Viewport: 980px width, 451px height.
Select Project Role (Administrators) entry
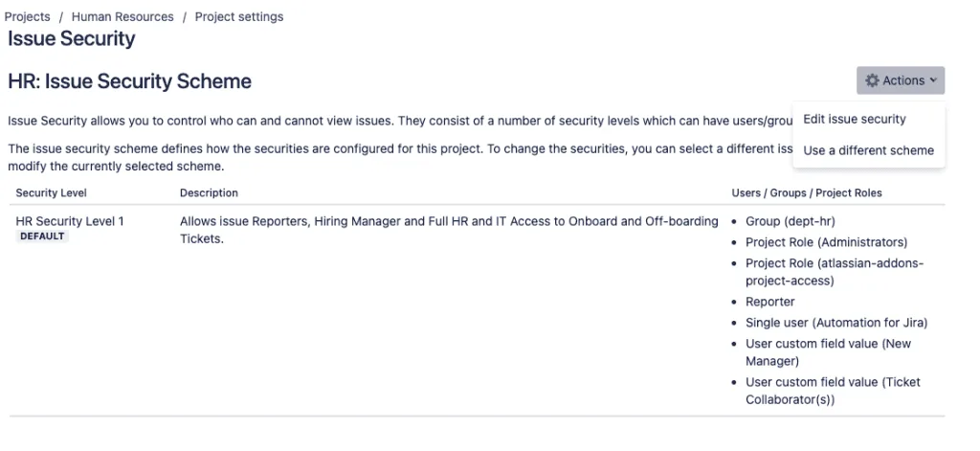[x=826, y=242]
